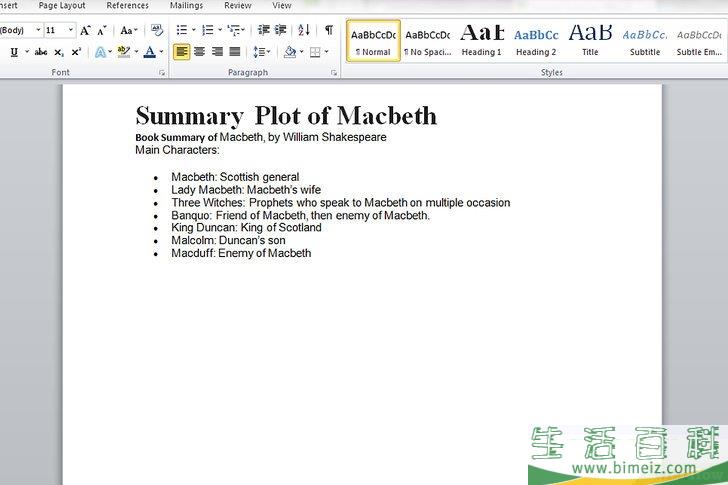Switch to the Review tab
The width and height of the screenshot is (728, 485).
coord(238,6)
